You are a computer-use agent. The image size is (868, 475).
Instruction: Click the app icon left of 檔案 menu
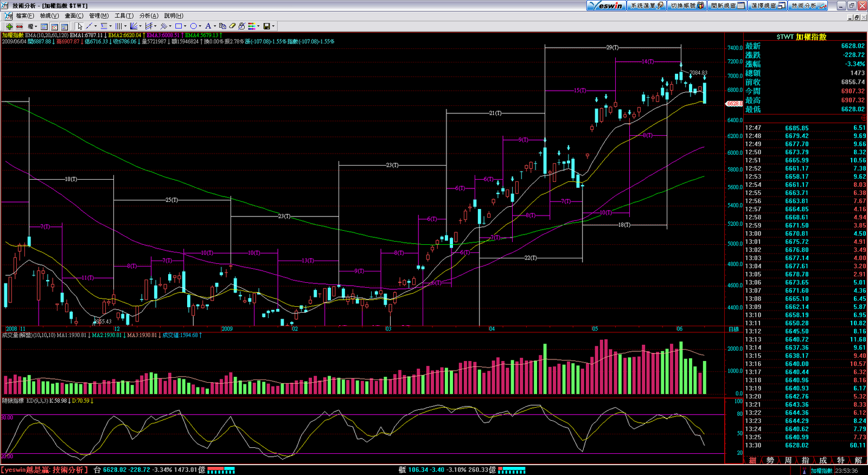(x=8, y=16)
